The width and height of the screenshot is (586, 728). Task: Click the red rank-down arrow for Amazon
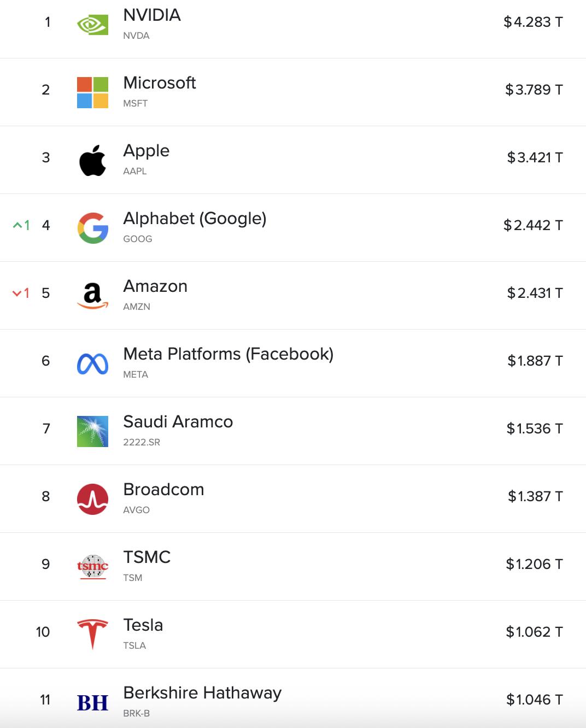pos(17,293)
